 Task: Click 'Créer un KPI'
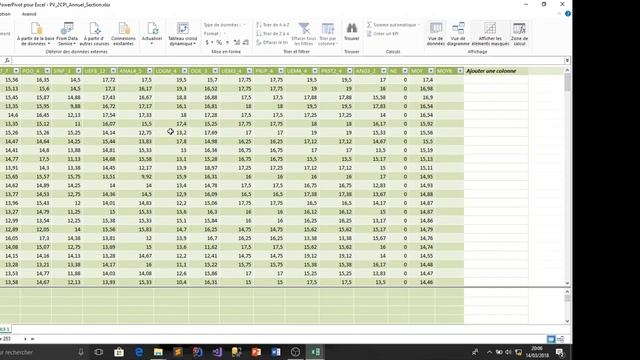coord(382,34)
